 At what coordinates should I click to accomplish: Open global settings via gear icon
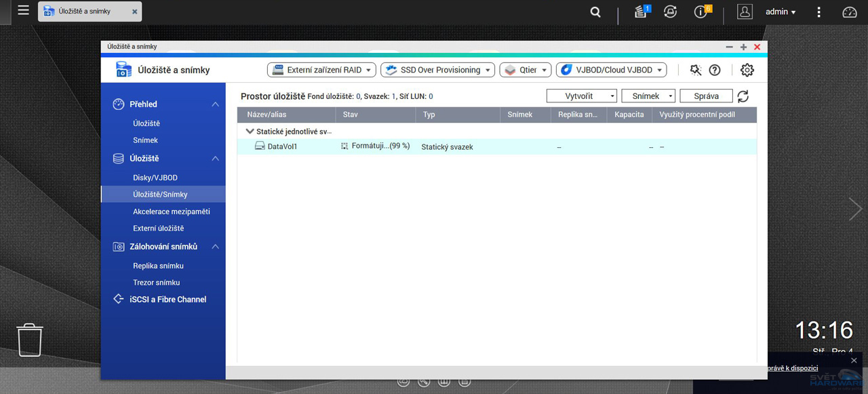coord(747,70)
